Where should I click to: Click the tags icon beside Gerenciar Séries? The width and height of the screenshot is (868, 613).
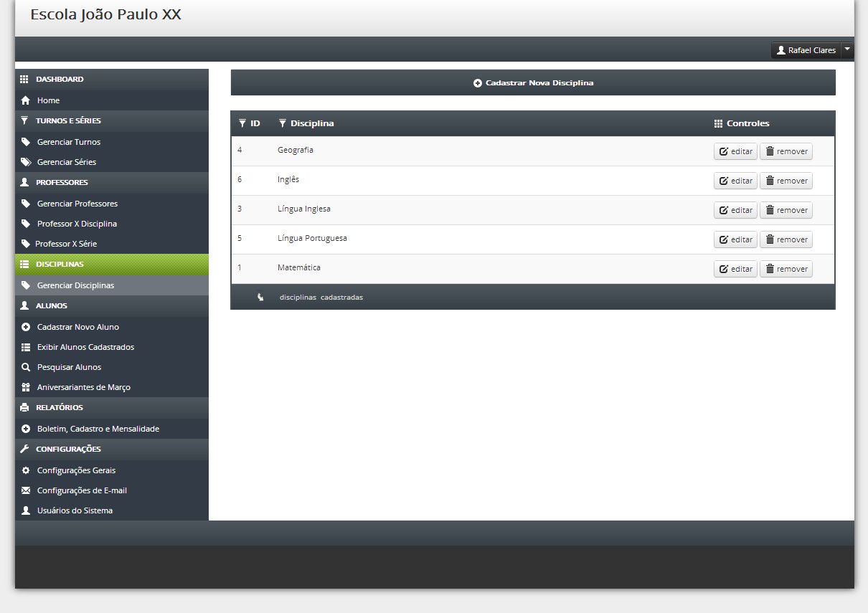26,162
